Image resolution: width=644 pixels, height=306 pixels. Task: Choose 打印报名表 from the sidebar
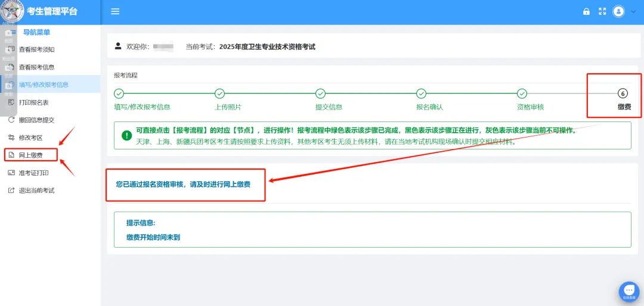click(33, 102)
